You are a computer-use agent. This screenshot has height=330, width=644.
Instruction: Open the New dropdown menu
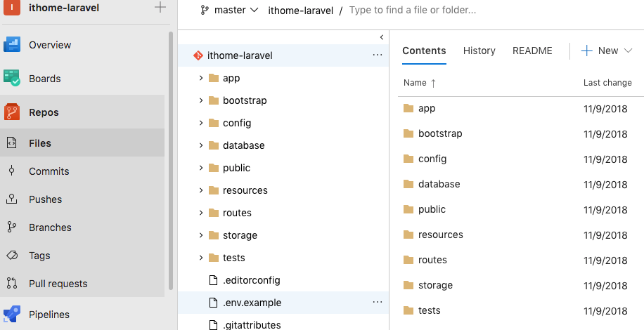[607, 51]
